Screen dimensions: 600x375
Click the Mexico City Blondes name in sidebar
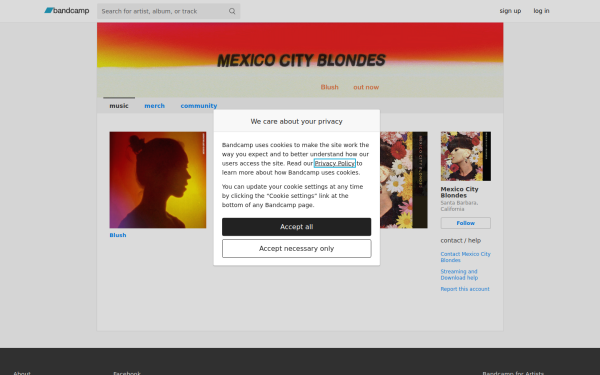click(x=459, y=192)
